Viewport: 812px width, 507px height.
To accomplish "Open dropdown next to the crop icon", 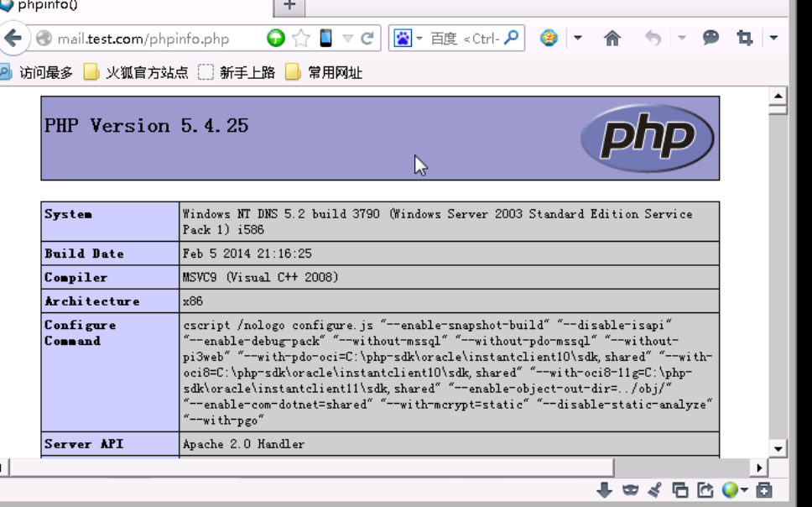I will [x=773, y=38].
